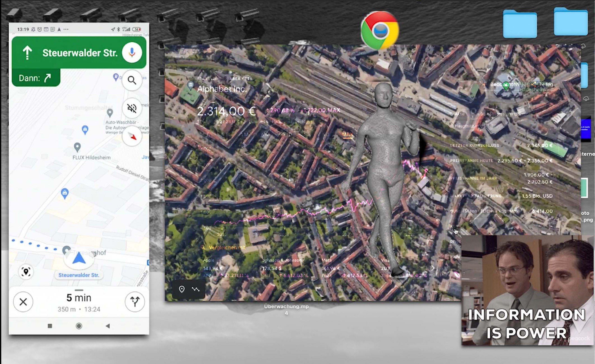Show more comparison stocks with chevron arrow
This screenshot has height=364, width=595.
pyautogui.click(x=433, y=268)
